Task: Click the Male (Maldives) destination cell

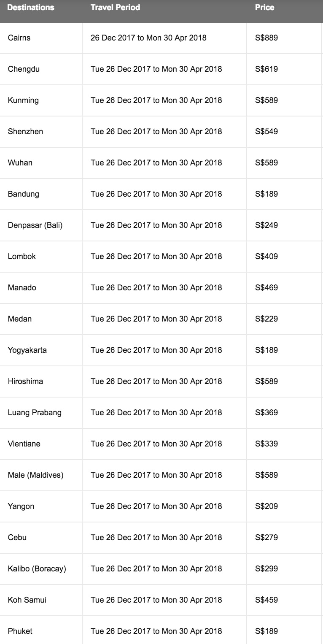Action: click(35, 475)
